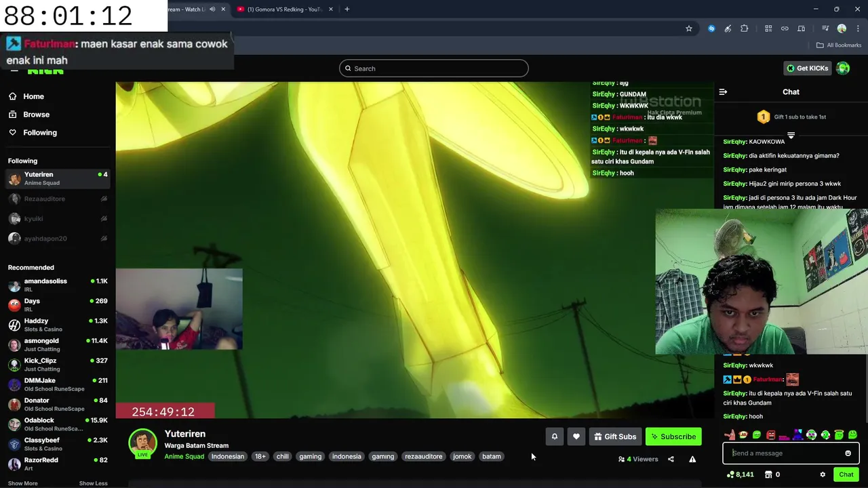Image resolution: width=868 pixels, height=488 pixels.
Task: Follow Yuteriren with the heart icon
Action: tap(576, 436)
